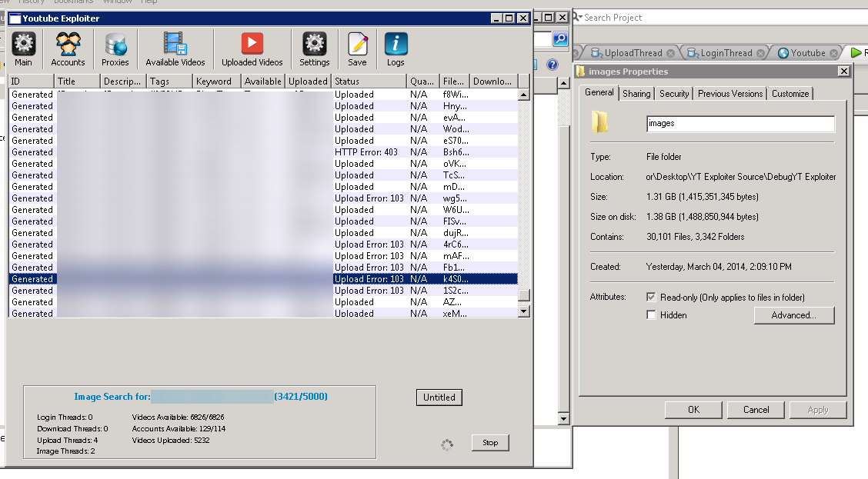Screen dimensions: 868x479
Task: Click the blue search magnifier icon
Action: click(x=560, y=38)
